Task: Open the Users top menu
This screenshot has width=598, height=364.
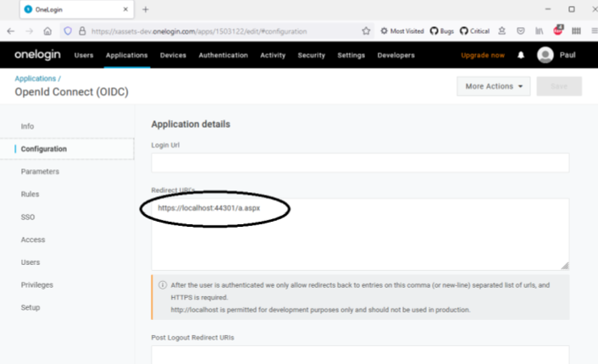Action: coord(84,55)
